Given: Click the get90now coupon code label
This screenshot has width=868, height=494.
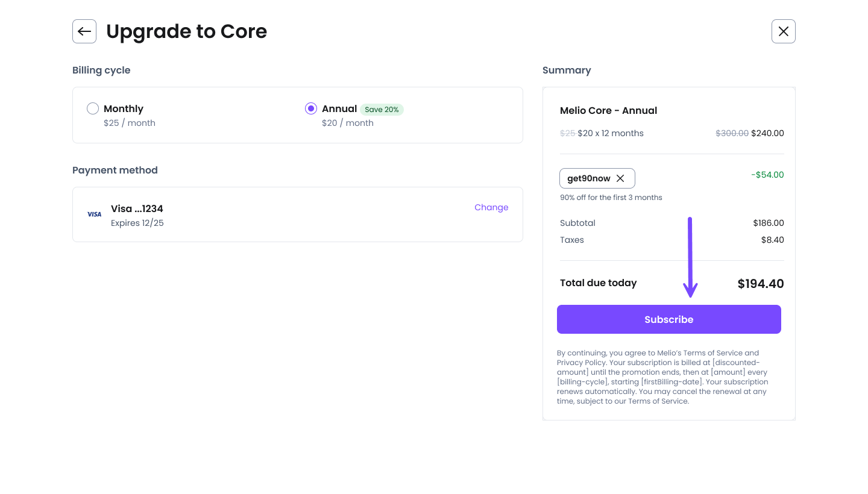Looking at the screenshot, I should (x=588, y=178).
